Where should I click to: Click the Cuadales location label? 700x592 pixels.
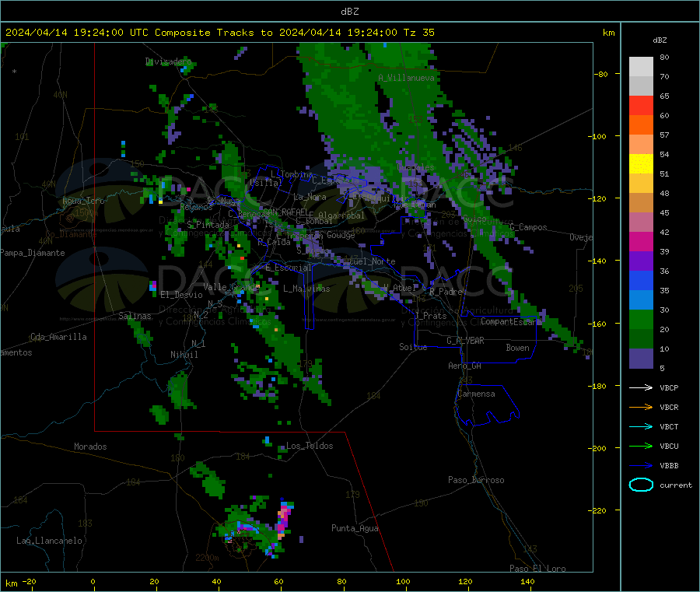[x=415, y=167]
